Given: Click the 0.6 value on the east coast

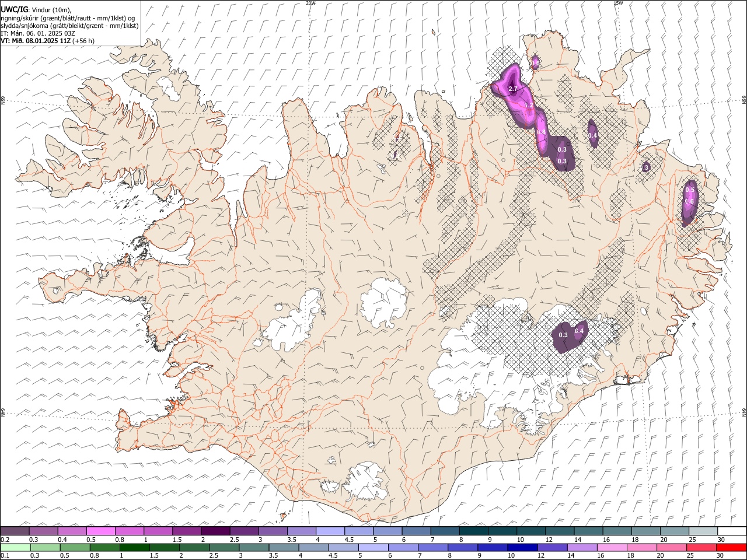Looking at the screenshot, I should [x=689, y=202].
